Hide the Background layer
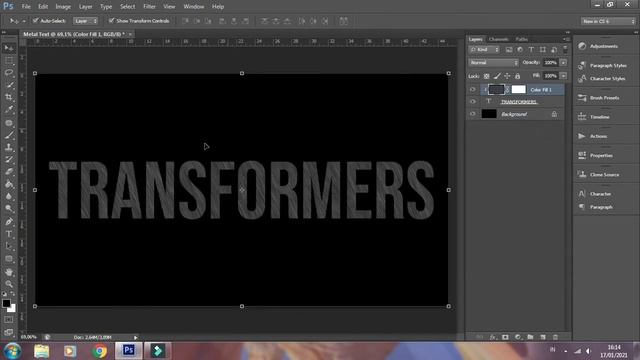This screenshot has width=640, height=360. pyautogui.click(x=473, y=114)
